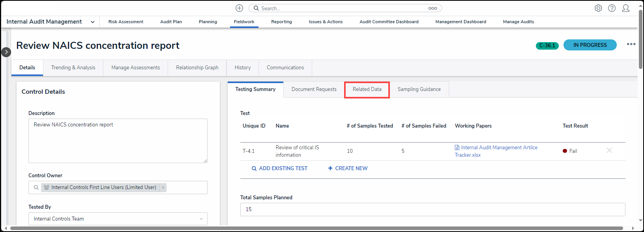Remove Internal Controls First Line Users tag

(x=163, y=187)
